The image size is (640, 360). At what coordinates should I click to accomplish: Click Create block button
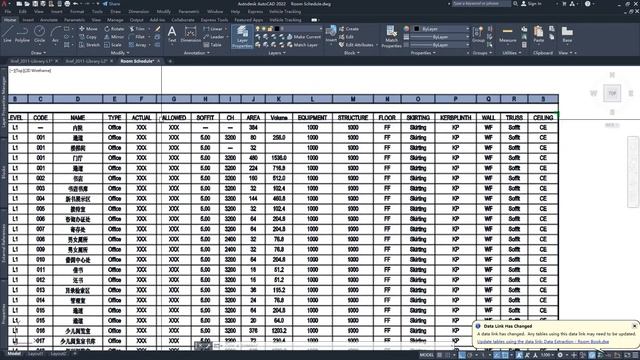pyautogui.click(x=349, y=29)
